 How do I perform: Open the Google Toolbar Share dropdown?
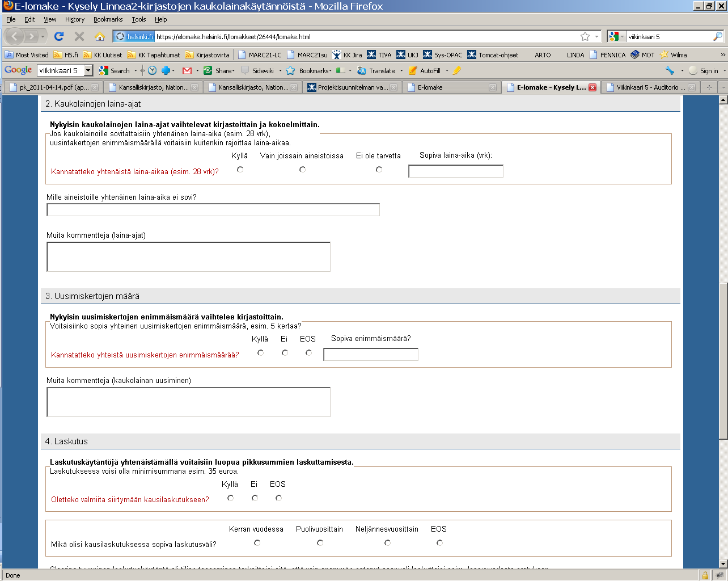[x=219, y=70]
